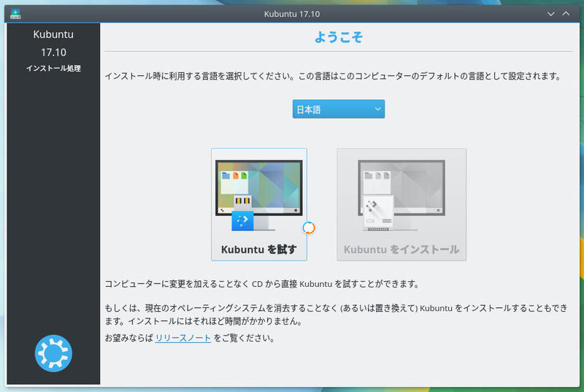Open the リリースノート link

(183, 338)
